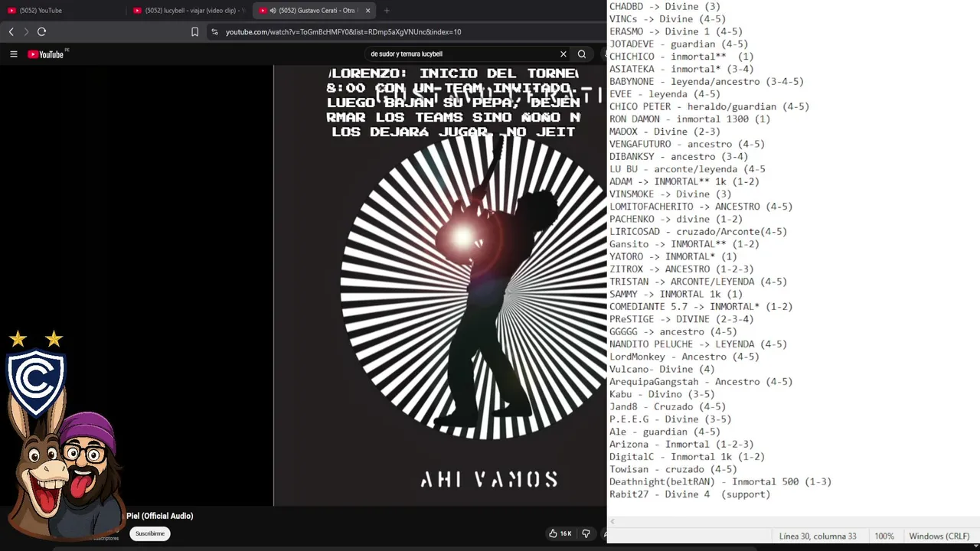
Task: Bookmark this page with the bookmark icon
Action: 194,31
